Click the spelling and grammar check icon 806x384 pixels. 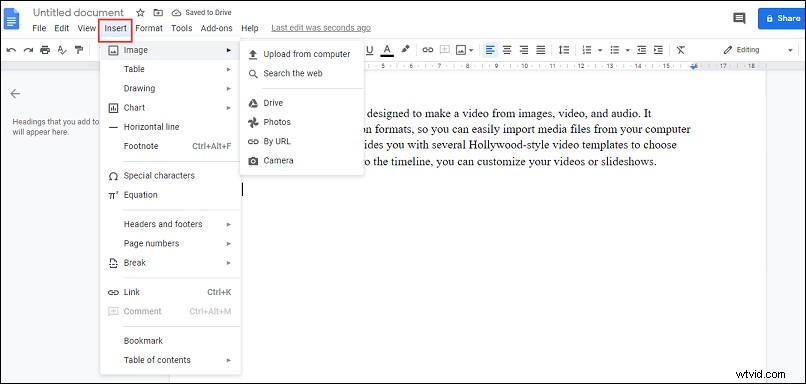pos(62,50)
